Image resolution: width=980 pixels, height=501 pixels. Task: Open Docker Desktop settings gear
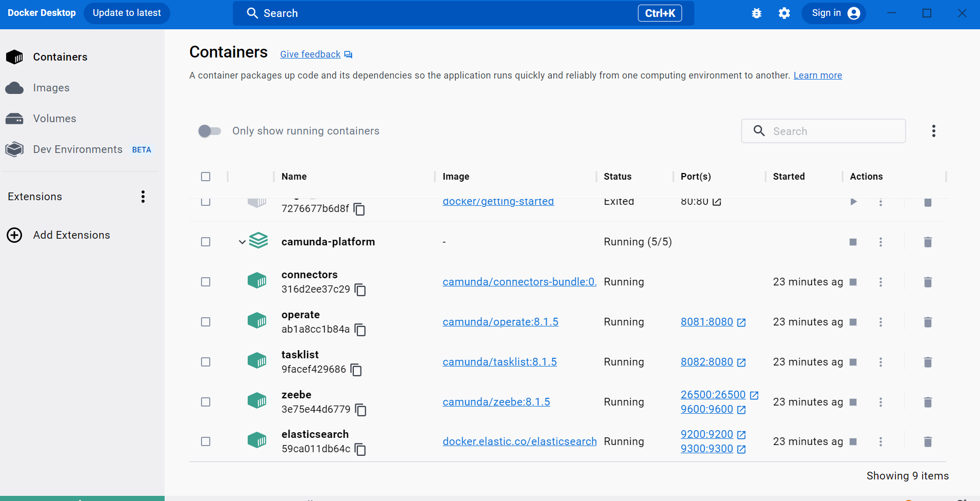pyautogui.click(x=784, y=13)
